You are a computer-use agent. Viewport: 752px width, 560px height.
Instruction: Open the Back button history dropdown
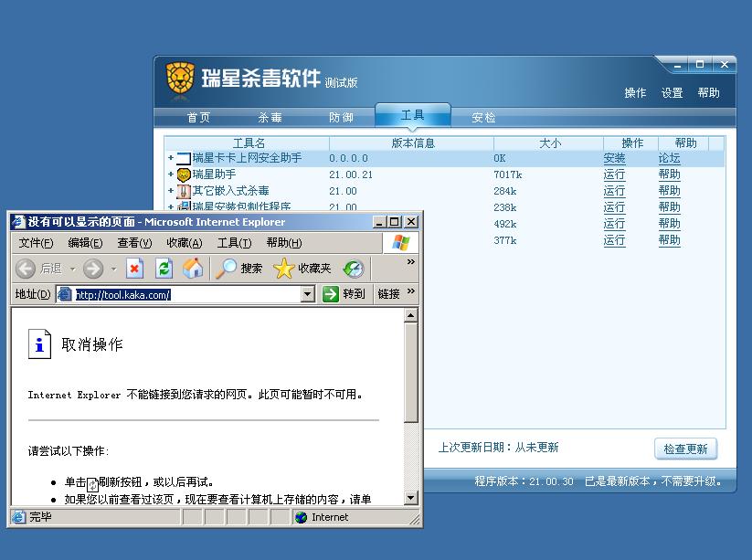[x=72, y=269]
